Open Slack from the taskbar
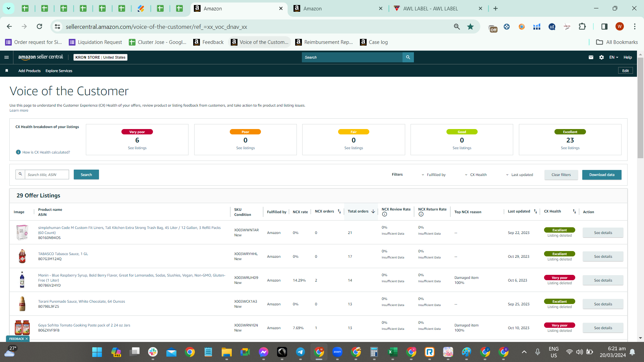644x362 pixels. (x=153, y=352)
